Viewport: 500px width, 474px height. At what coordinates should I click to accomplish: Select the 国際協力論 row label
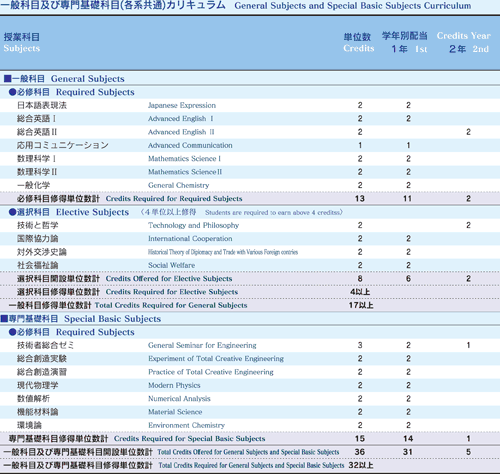(38, 239)
